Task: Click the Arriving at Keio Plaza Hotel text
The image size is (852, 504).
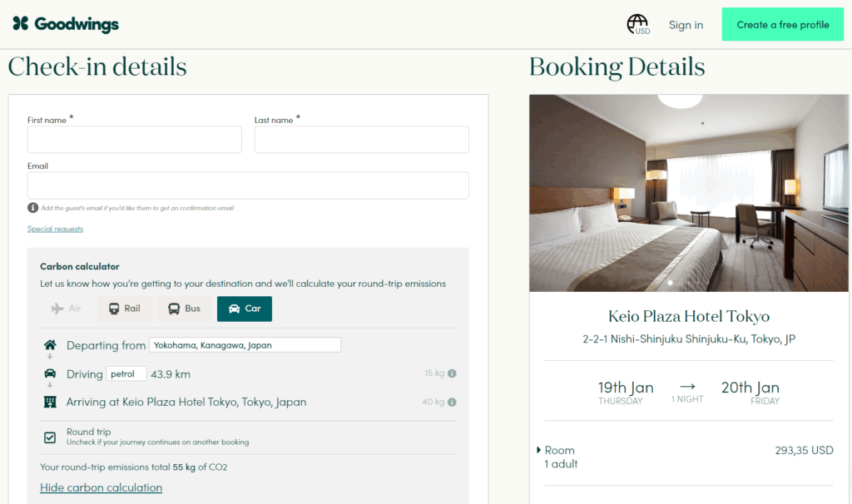Action: [x=186, y=402]
